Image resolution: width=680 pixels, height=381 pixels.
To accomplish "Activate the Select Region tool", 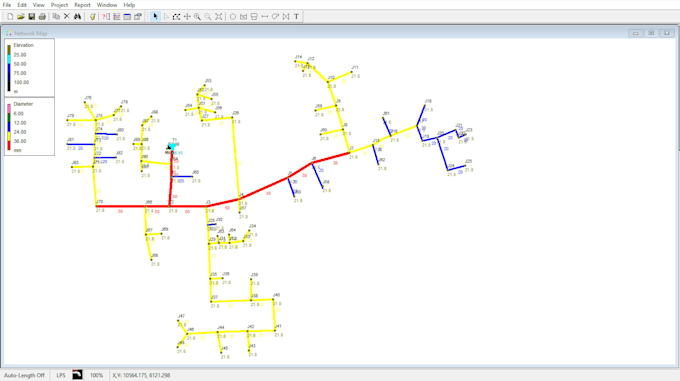I will pyautogui.click(x=177, y=16).
